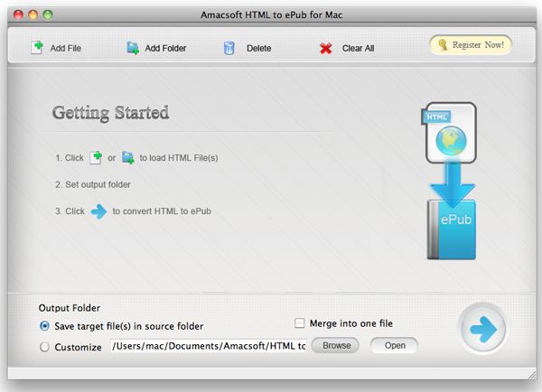The width and height of the screenshot is (542, 392).
Task: Click the red X Clear All icon
Action: (325, 49)
